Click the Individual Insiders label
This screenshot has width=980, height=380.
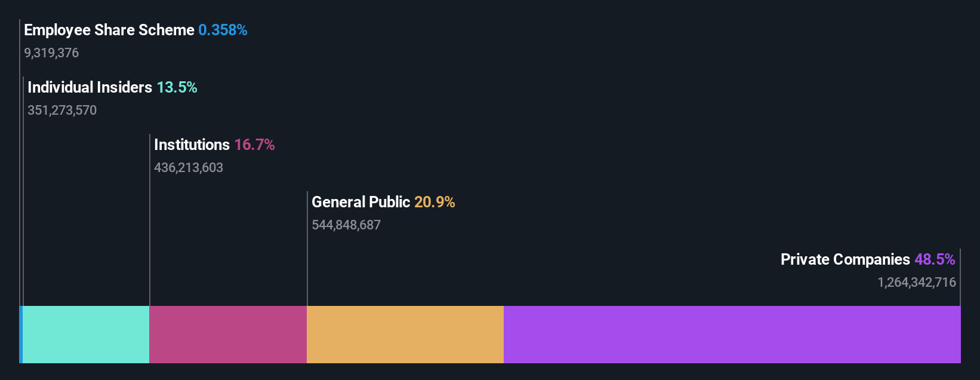pos(90,87)
